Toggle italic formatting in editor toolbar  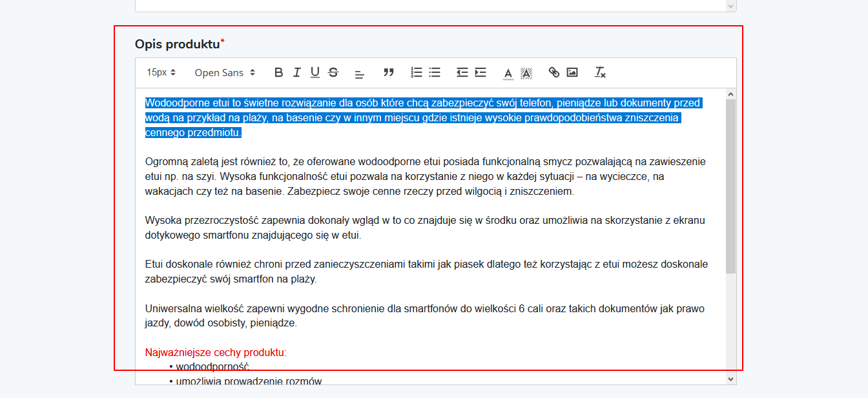[x=296, y=73]
